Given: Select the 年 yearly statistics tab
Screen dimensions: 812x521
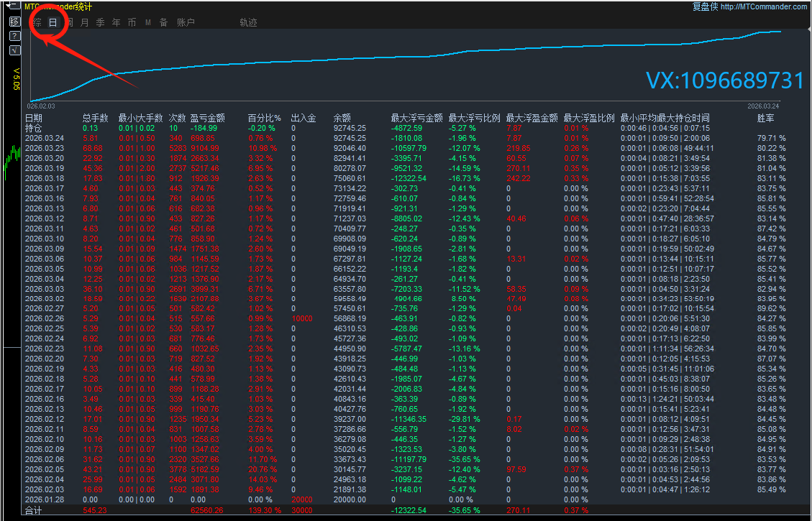Looking at the screenshot, I should 117,22.
